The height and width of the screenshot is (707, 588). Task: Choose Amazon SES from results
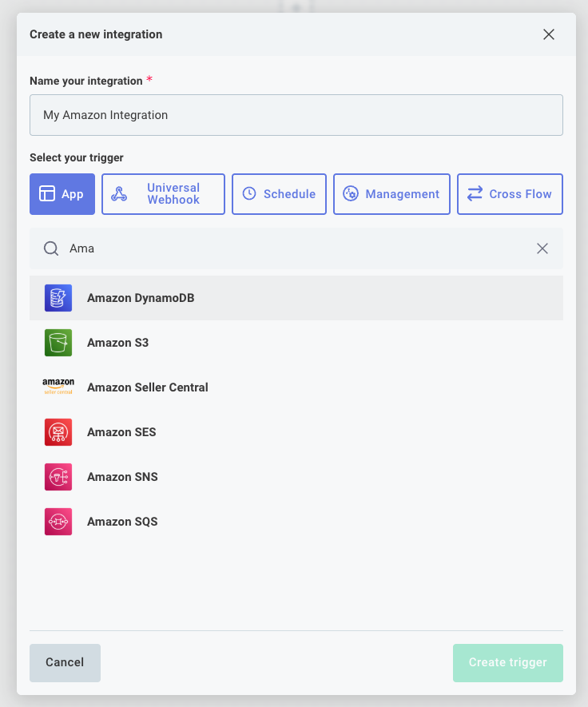coord(296,432)
